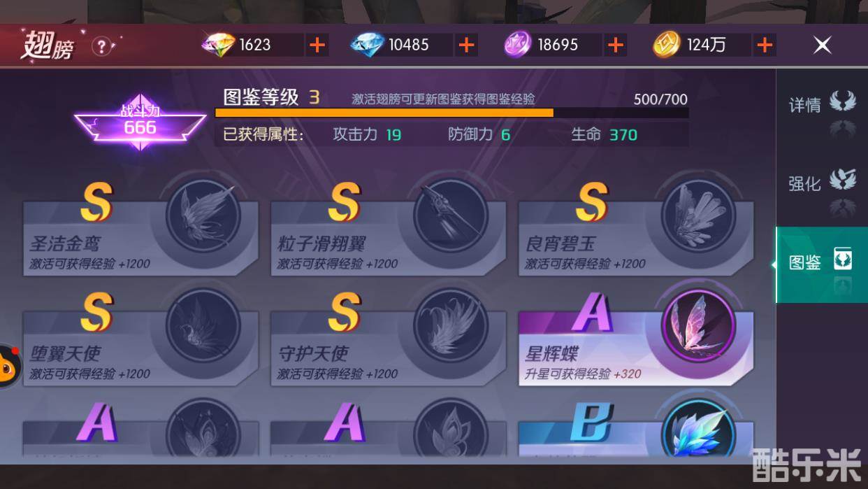Viewport: 868px width, 489px height.
Task: Switch to the 强化 tab
Action: point(822,183)
